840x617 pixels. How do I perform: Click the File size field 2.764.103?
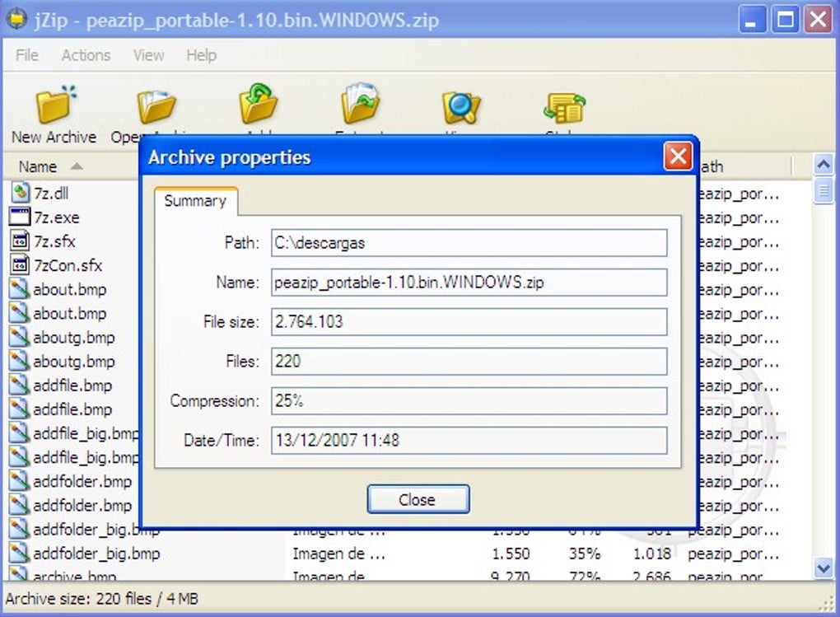[469, 321]
